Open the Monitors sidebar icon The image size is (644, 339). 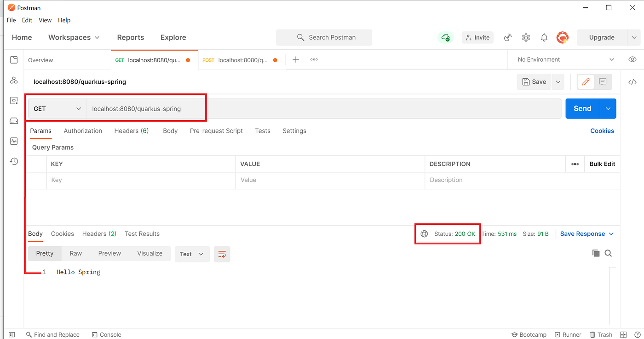pos(14,141)
